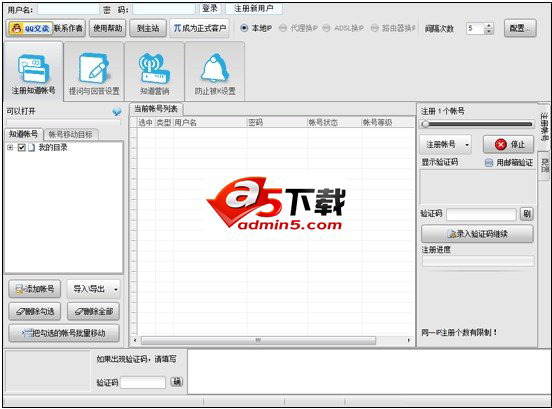
Task: Click the 选中 column header
Action: [x=146, y=122]
